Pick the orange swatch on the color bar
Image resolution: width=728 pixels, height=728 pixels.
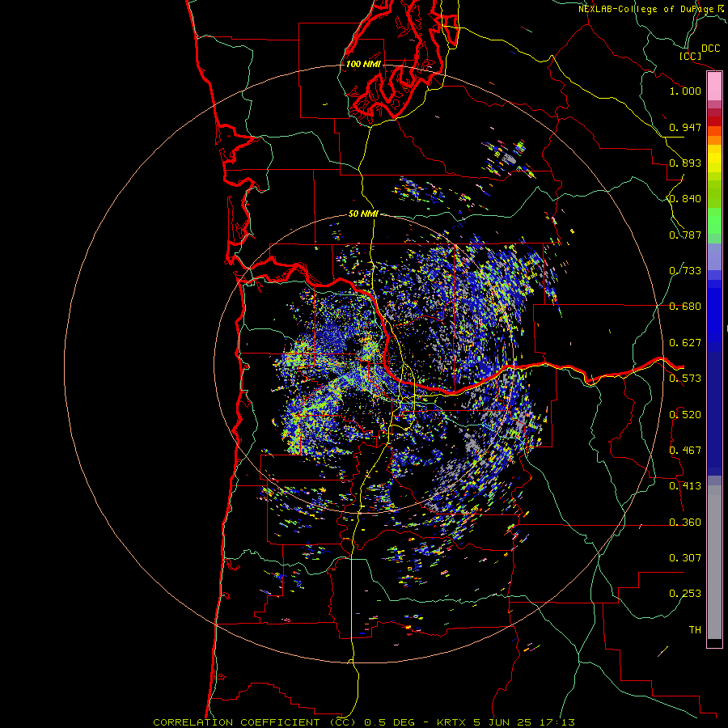[x=714, y=140]
